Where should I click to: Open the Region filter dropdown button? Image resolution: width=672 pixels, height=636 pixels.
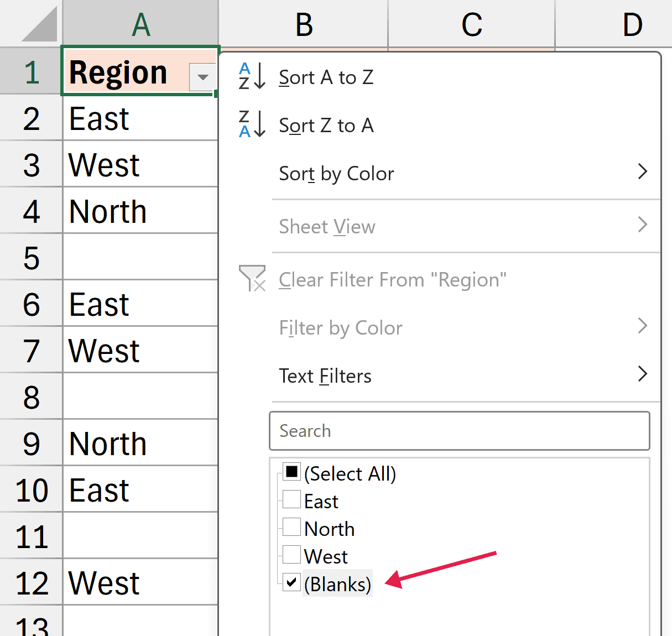click(203, 77)
